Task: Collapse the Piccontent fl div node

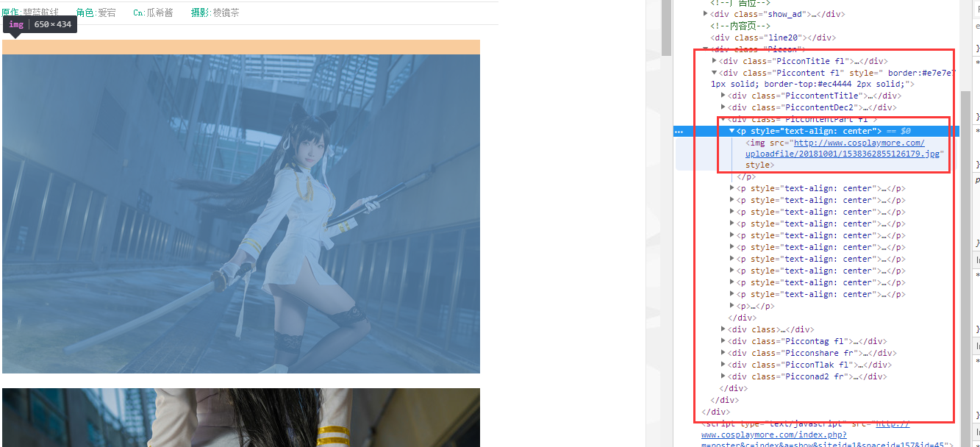Action: click(715, 73)
